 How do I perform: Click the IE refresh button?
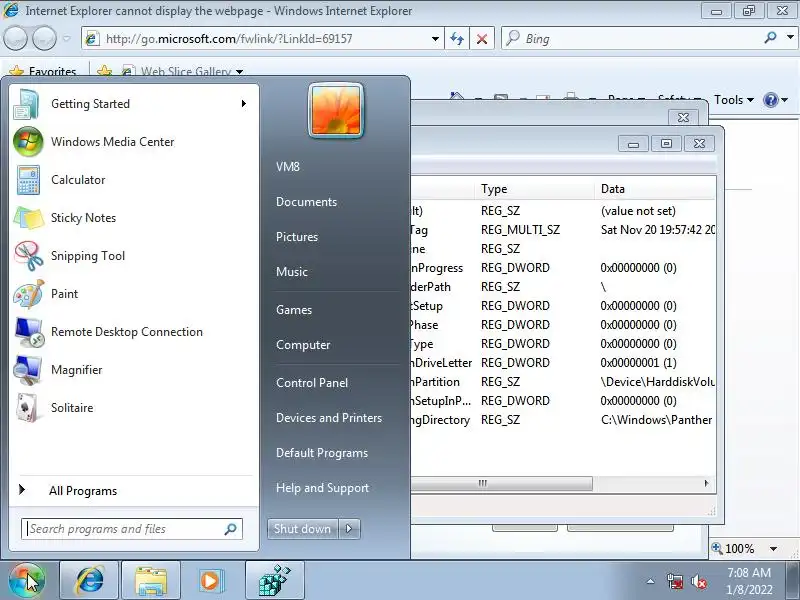tap(457, 39)
